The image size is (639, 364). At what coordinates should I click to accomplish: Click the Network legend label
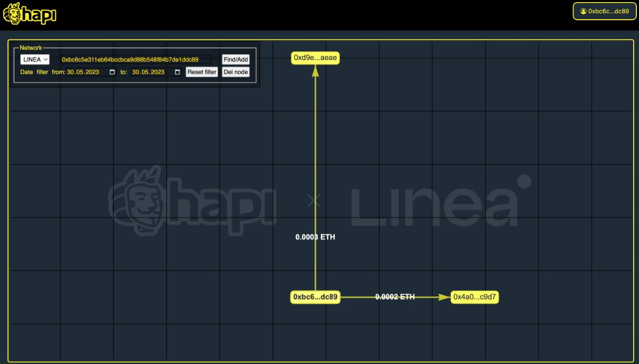coord(31,48)
